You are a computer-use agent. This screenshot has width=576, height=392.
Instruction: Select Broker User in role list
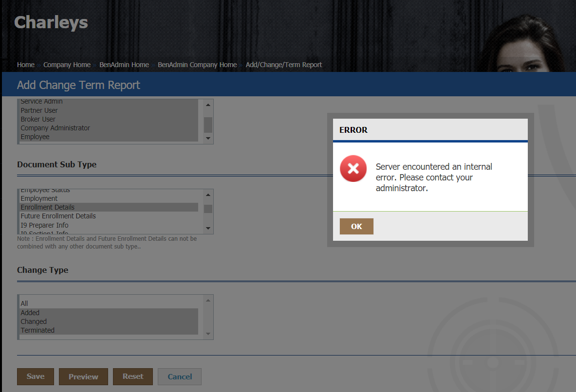38,119
